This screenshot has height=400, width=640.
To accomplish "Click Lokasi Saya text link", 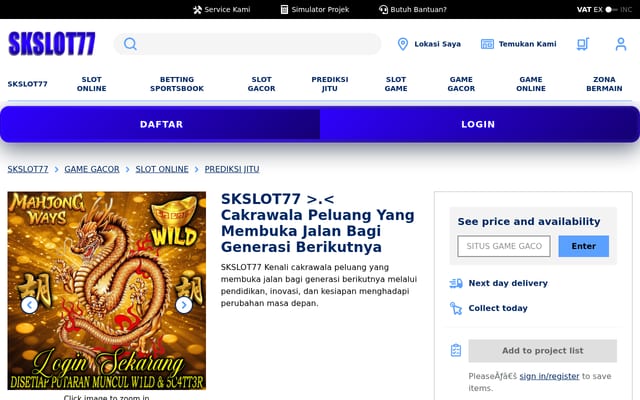I will 437,44.
